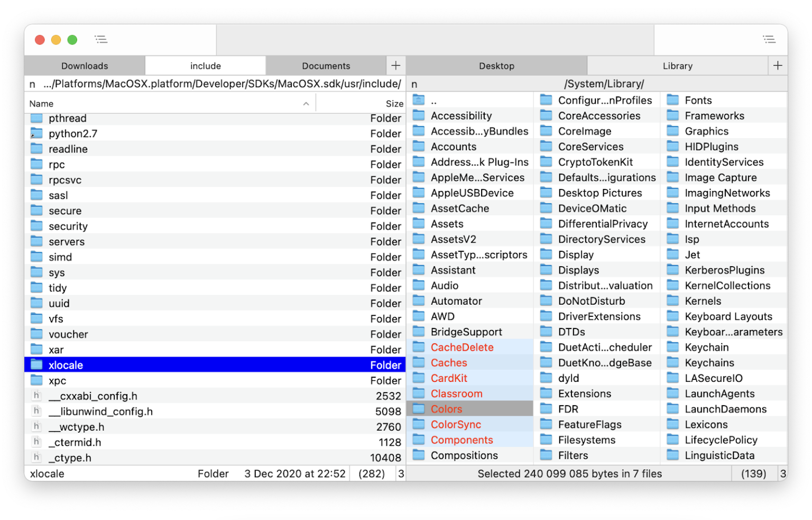Select the Colors folder
The height and width of the screenshot is (520, 812).
pos(447,408)
